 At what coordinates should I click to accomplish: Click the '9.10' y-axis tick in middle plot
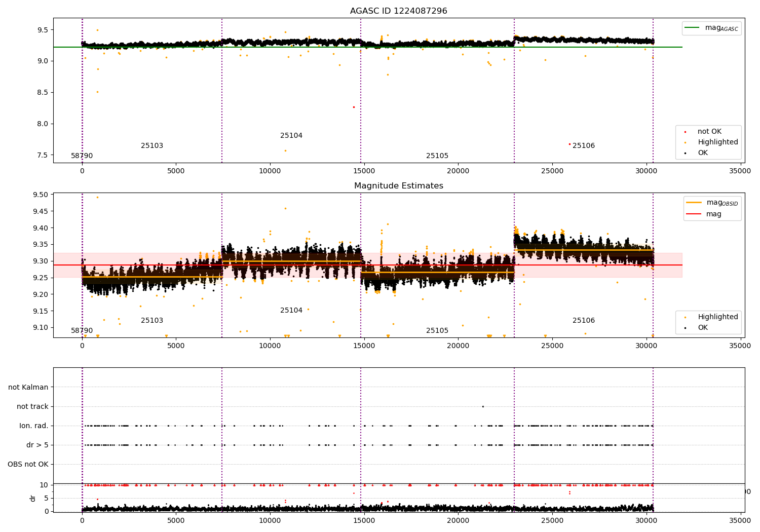41,328
